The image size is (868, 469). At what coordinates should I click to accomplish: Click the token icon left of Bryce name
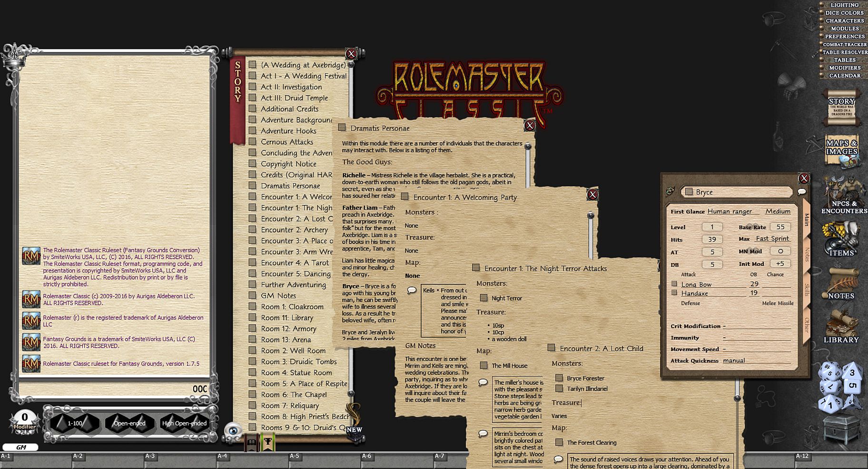(x=671, y=192)
